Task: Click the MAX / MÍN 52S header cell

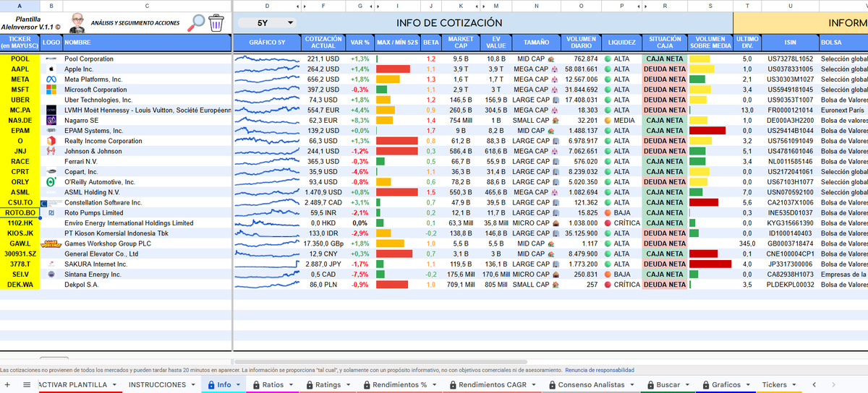Action: pos(398,42)
